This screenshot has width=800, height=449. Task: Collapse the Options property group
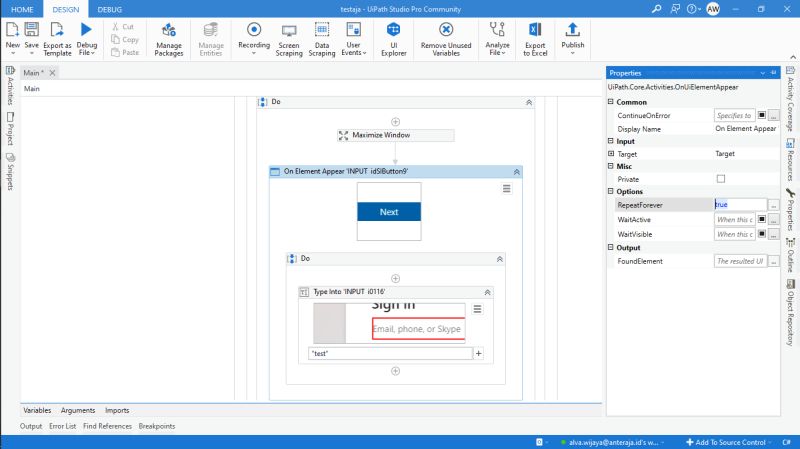(611, 191)
